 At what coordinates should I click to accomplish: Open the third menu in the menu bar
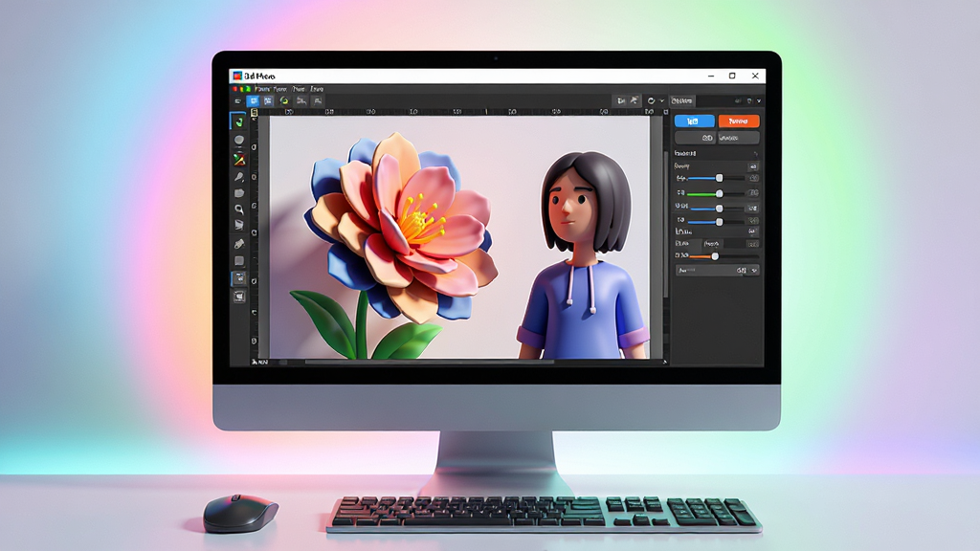(299, 89)
